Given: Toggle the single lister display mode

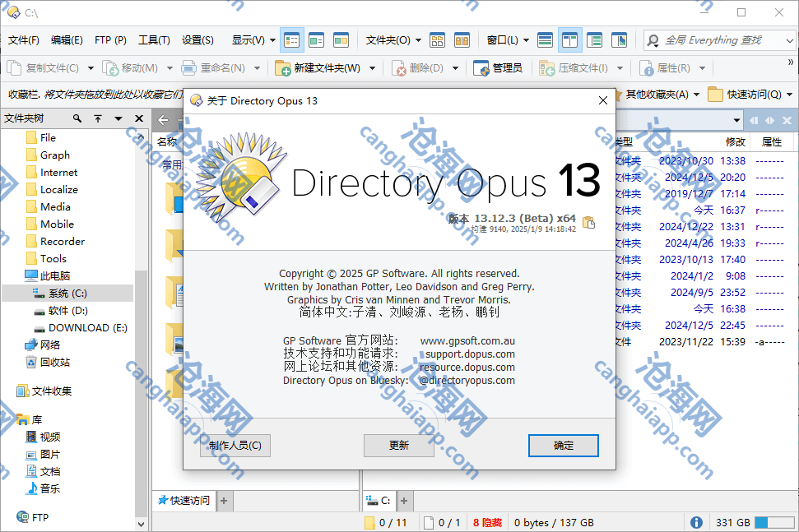Looking at the screenshot, I should click(545, 39).
